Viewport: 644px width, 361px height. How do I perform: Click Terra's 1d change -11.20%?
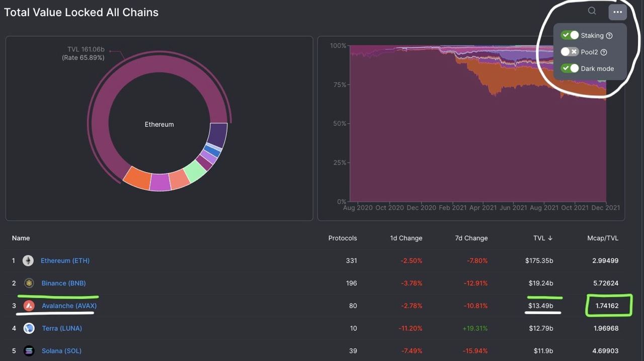410,328
